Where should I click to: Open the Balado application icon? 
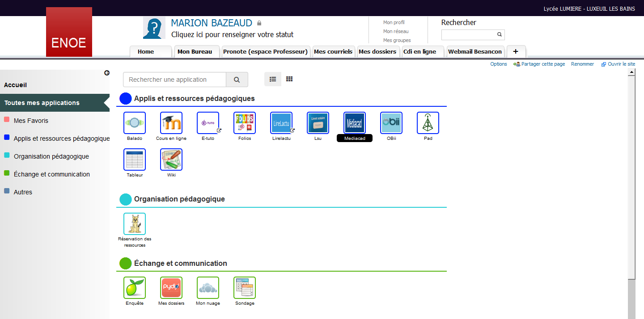tap(135, 123)
